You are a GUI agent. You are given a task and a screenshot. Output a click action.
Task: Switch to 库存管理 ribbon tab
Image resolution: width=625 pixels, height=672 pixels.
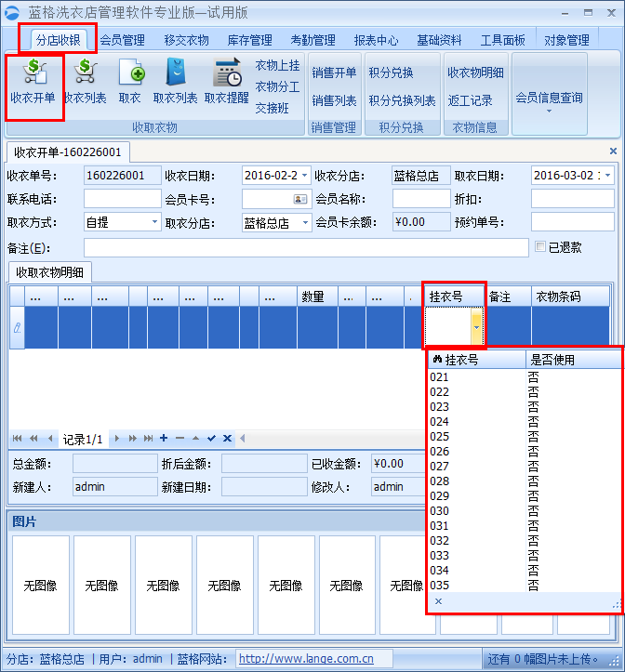[249, 40]
